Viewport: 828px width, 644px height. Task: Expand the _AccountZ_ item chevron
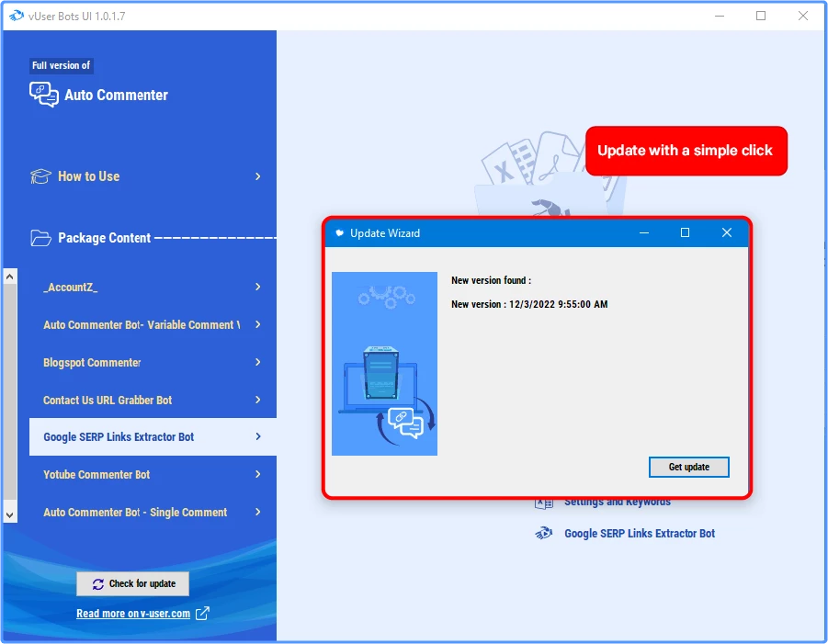(257, 287)
